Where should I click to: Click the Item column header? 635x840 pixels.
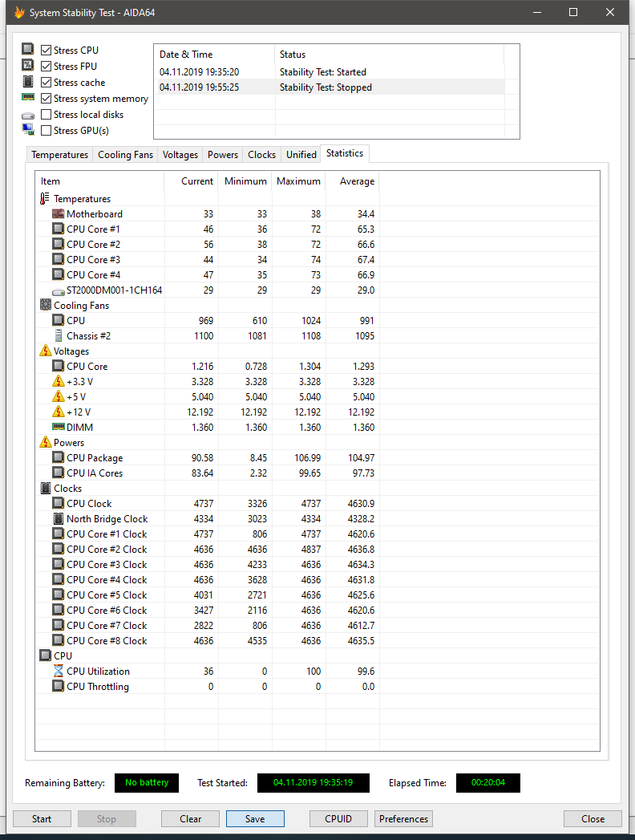tap(99, 181)
